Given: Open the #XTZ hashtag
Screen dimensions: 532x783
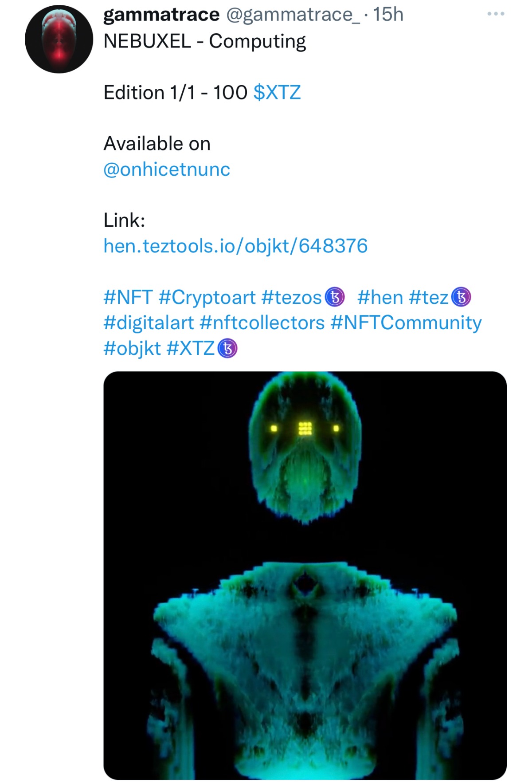Looking at the screenshot, I should pyautogui.click(x=191, y=349).
